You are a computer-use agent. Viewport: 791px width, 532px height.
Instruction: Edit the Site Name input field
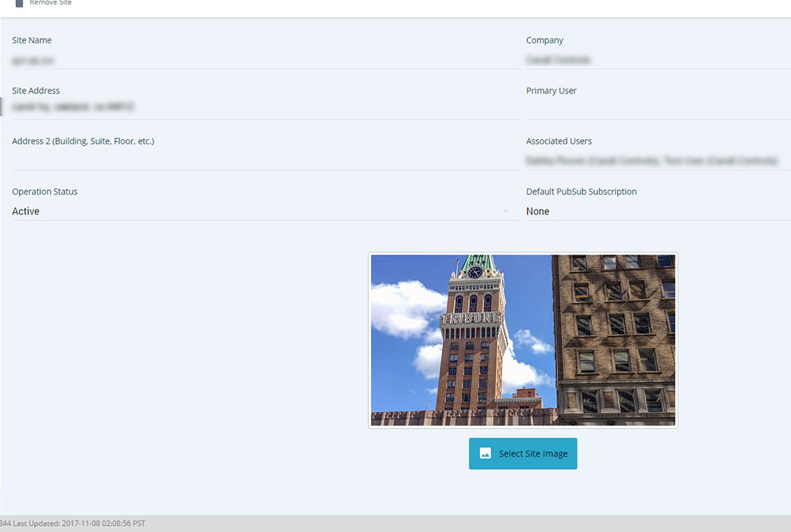click(265, 61)
